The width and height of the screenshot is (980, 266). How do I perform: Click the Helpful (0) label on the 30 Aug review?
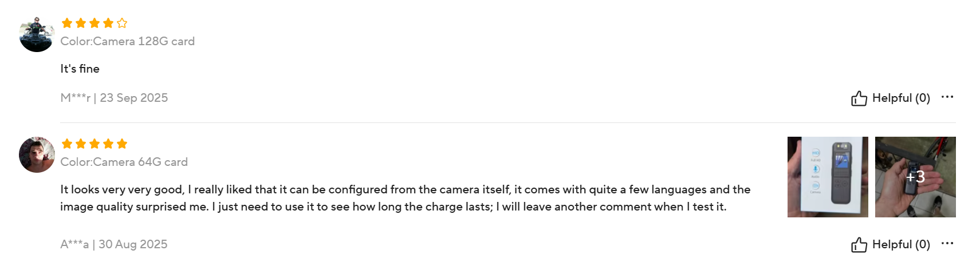(901, 244)
